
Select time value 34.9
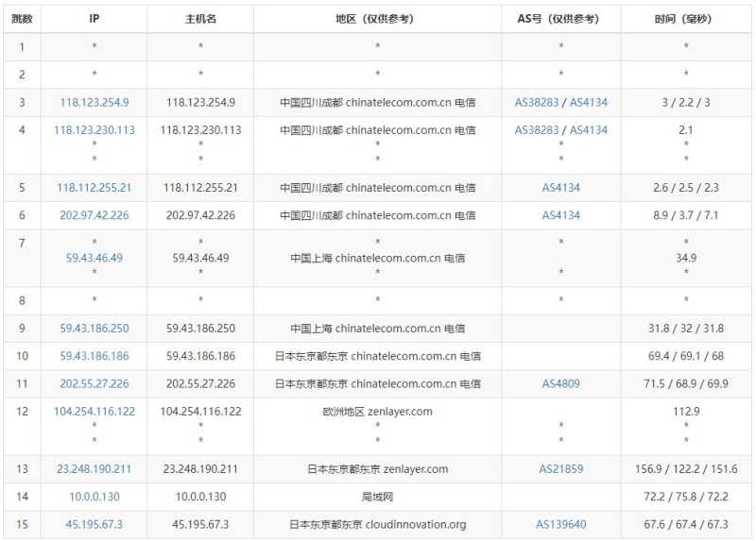click(x=686, y=258)
